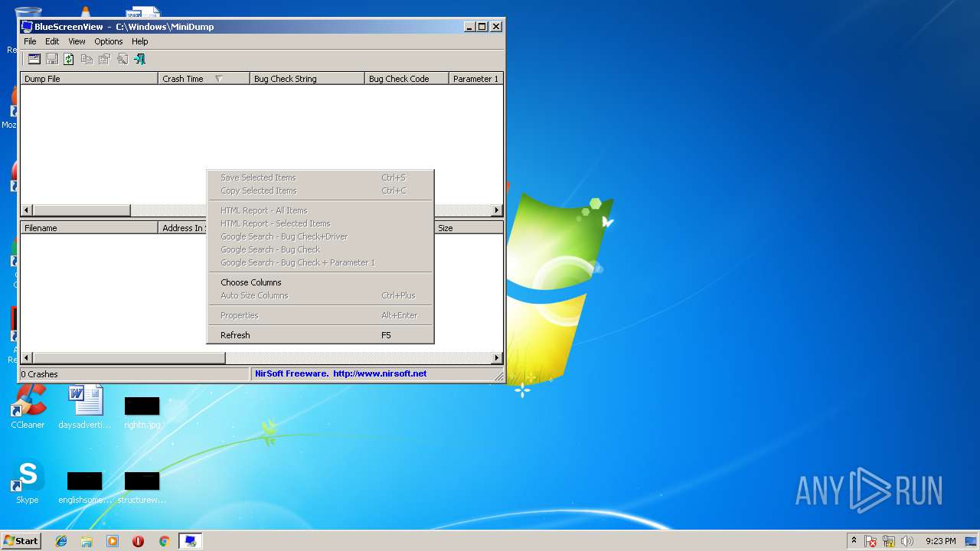This screenshot has width=980, height=551.
Task: Launch Google Chrome from the taskbar
Action: point(164,541)
